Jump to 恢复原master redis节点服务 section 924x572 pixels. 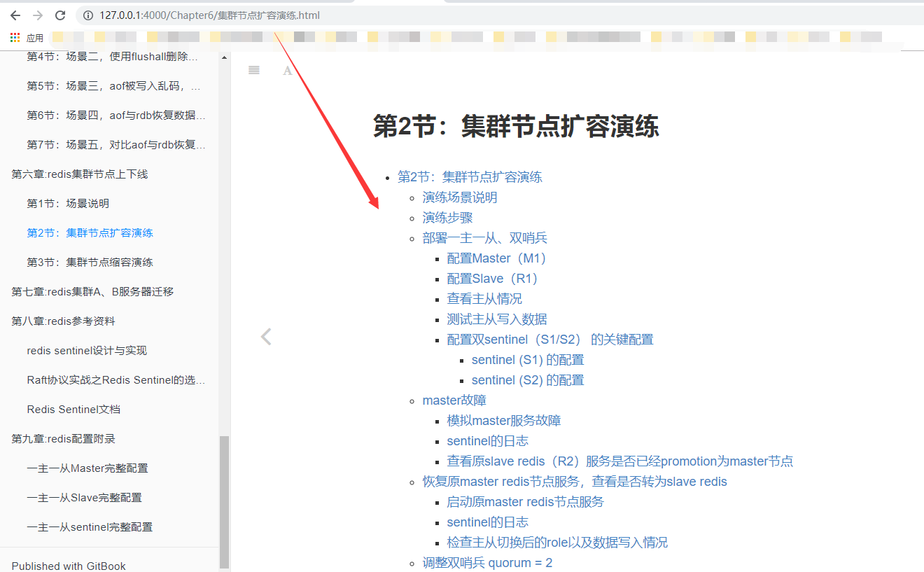pyautogui.click(x=575, y=482)
